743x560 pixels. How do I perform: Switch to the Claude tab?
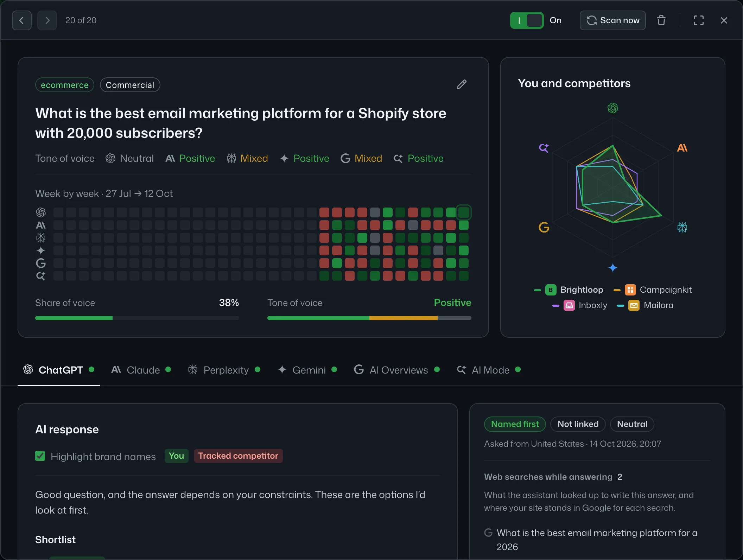point(141,370)
